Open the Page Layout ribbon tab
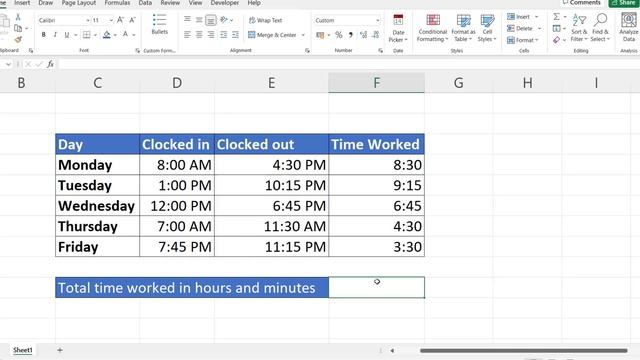This screenshot has height=360, width=640. [x=78, y=3]
